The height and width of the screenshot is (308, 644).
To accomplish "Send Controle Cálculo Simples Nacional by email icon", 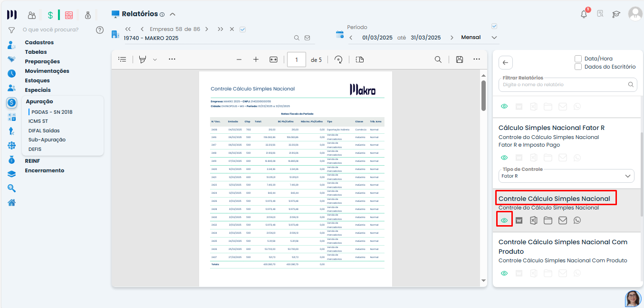I will tap(562, 220).
